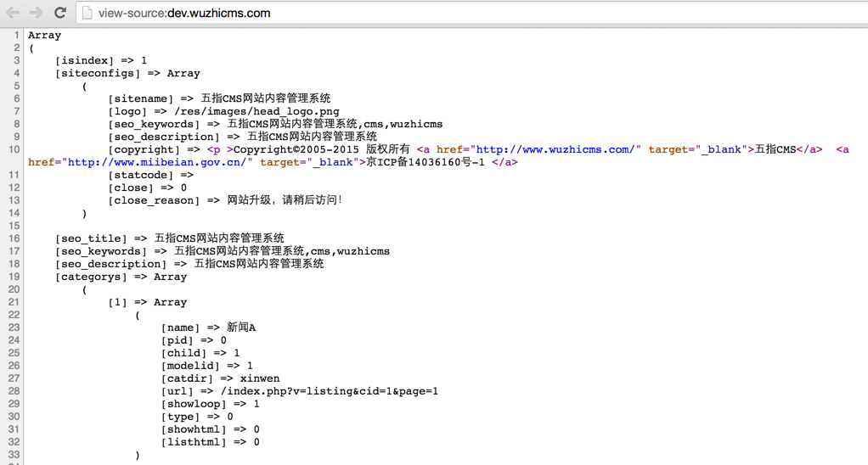Click the "[child] => 1" line
868x465 pixels.
[x=200, y=353]
